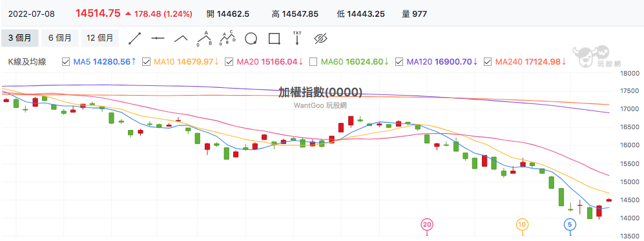Click the blue 5 marker on timeline
Viewport: 644px width, 241px height.
570,225
